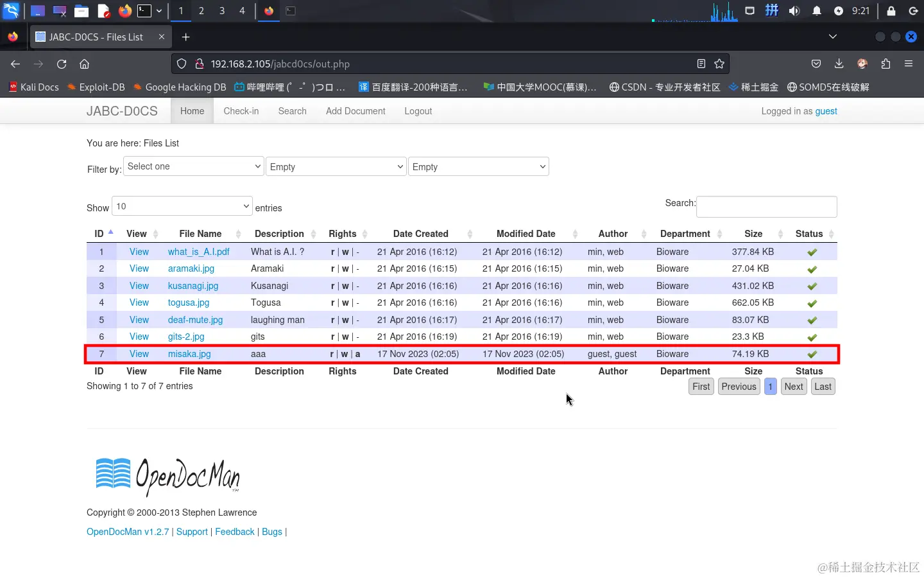The image size is (924, 578).
Task: Open the Firefox downloads panel
Action: (x=839, y=64)
